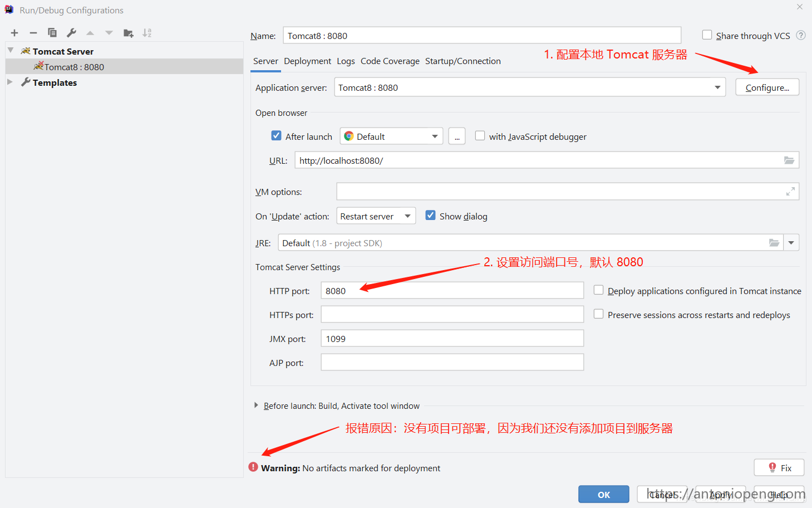Image resolution: width=812 pixels, height=508 pixels.
Task: Open the help question mark icon
Action: coord(800,35)
